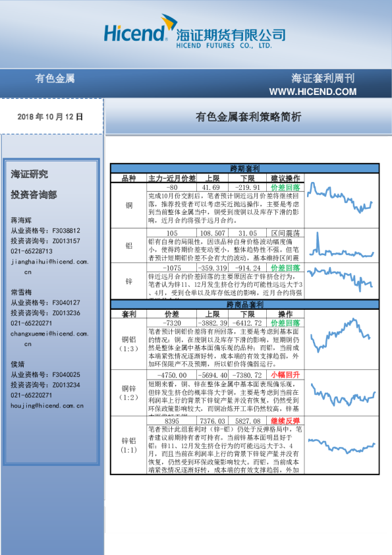Screen dimensions: 392x555
Task: Click the Hicend company logo
Action: 194,32
